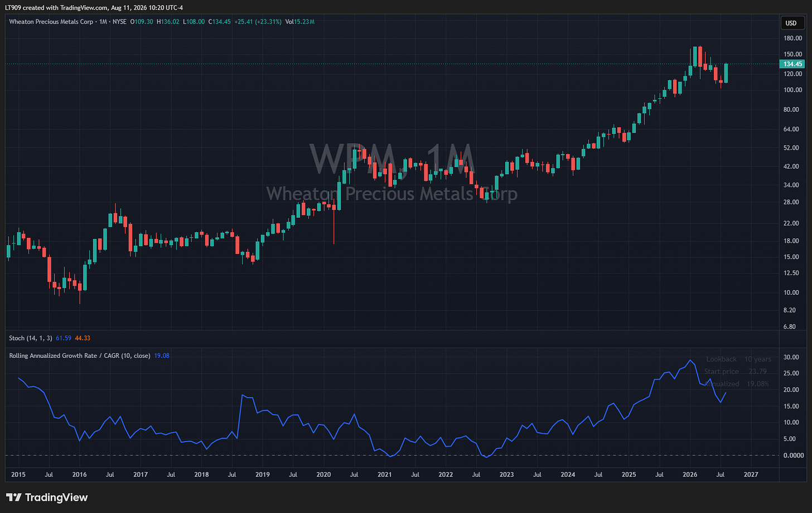Screen dimensions: 812x513
Task: Click the Annualized label in the info table
Action: [721, 383]
